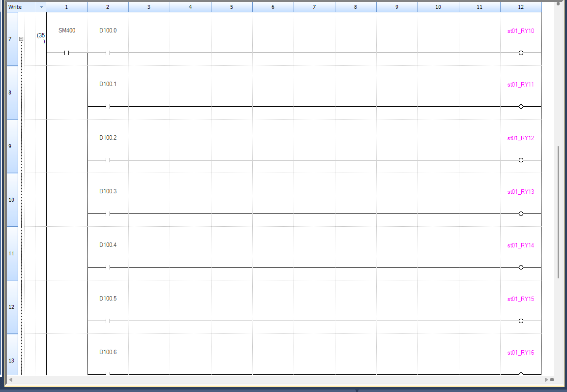The height and width of the screenshot is (392, 567).
Task: Select the D100.4 contact symbol
Action: click(x=108, y=267)
